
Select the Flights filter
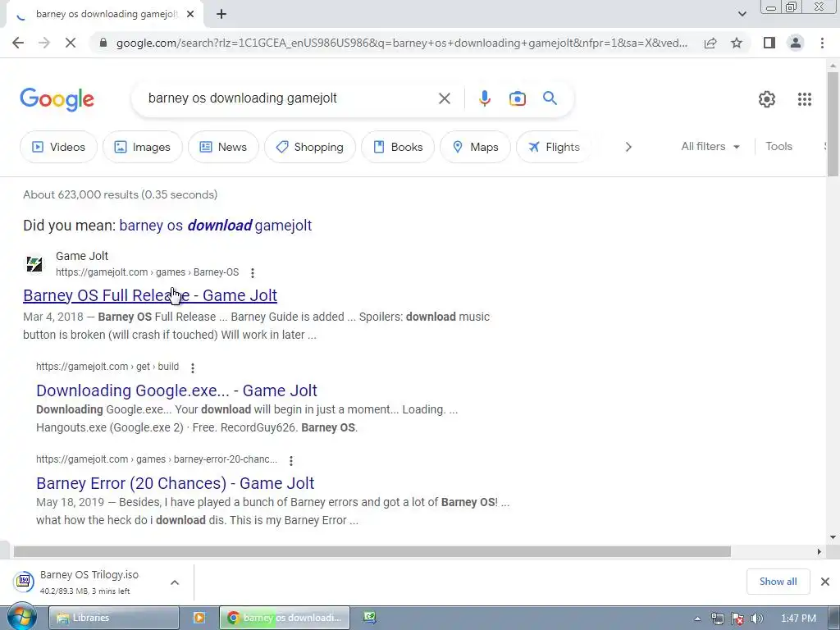[554, 147]
